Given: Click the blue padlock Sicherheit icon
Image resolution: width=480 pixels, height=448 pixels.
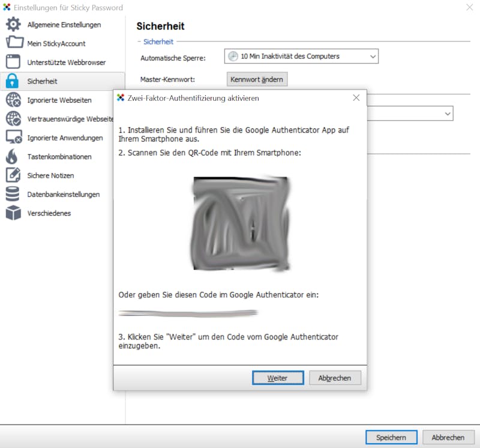Looking at the screenshot, I should coord(12,80).
